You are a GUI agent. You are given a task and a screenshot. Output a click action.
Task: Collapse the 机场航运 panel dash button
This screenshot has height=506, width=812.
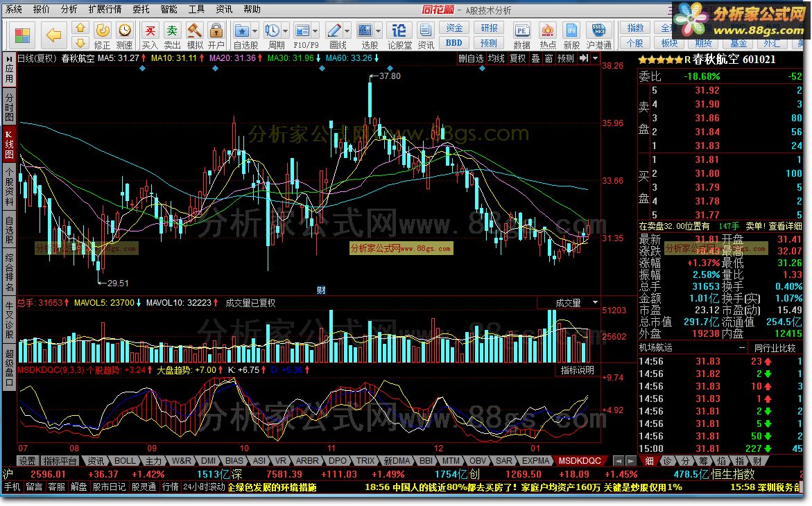click(x=742, y=348)
